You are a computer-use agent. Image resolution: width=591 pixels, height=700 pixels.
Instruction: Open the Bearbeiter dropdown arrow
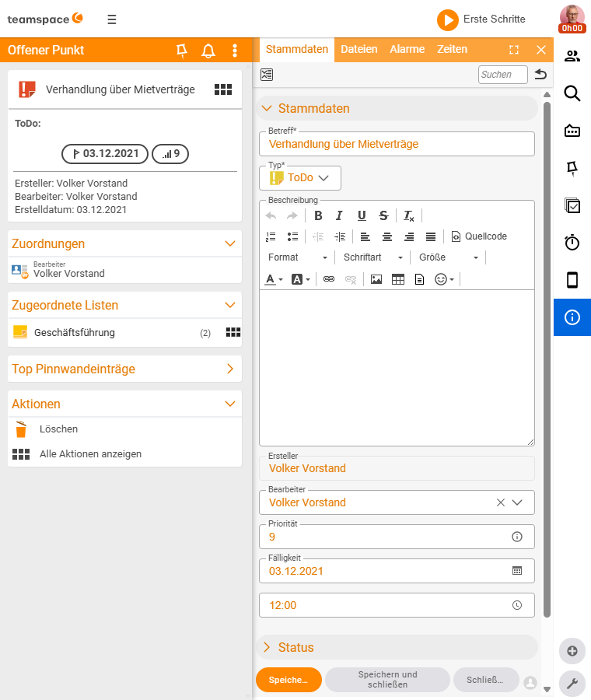(517, 502)
